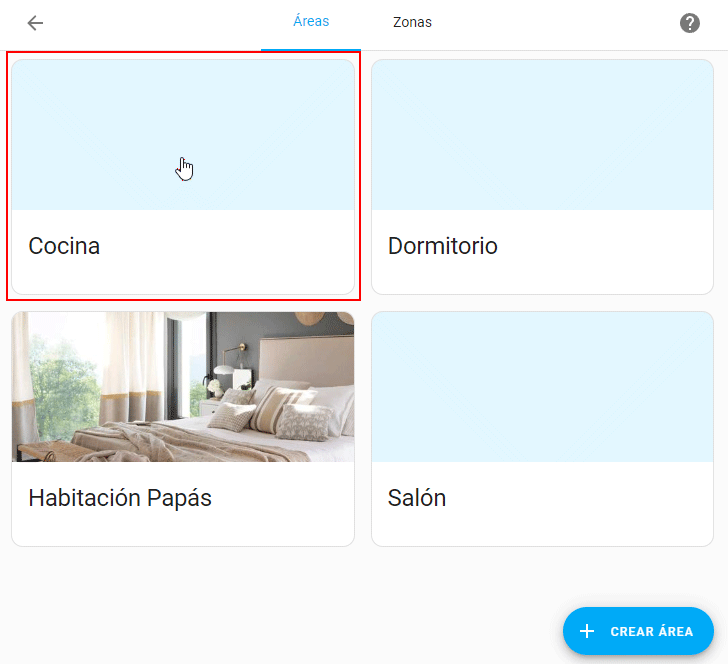Open the Habitación Papás title text
Viewport: 728px width, 664px height.
point(120,498)
